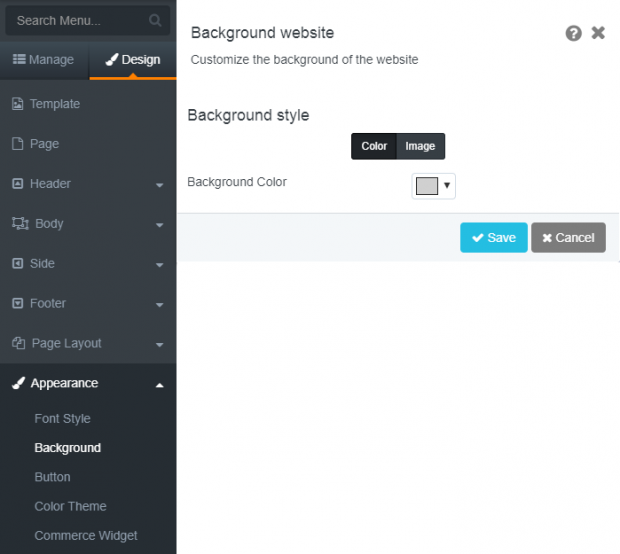Open Color Theme settings
The height and width of the screenshot is (554, 620).
[70, 506]
